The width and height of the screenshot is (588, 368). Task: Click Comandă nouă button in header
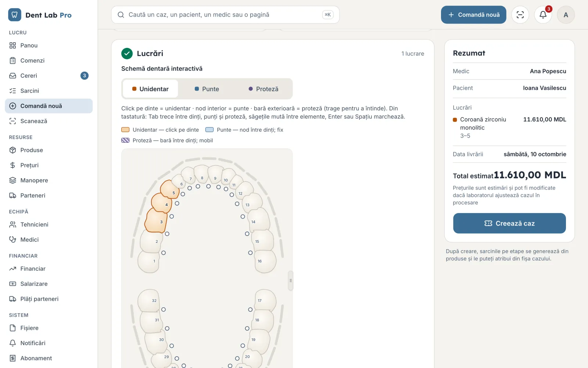[x=473, y=15]
